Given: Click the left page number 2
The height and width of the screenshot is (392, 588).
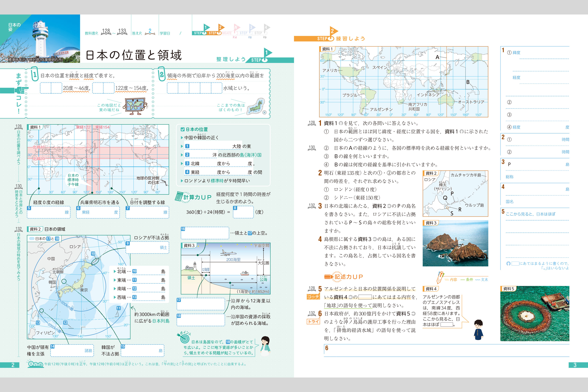Looking at the screenshot, I should coord(13,365).
